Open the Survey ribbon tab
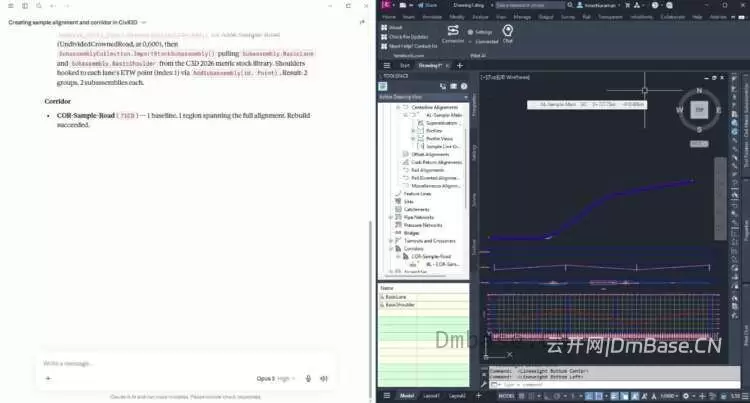The image size is (750, 403). 568,17
